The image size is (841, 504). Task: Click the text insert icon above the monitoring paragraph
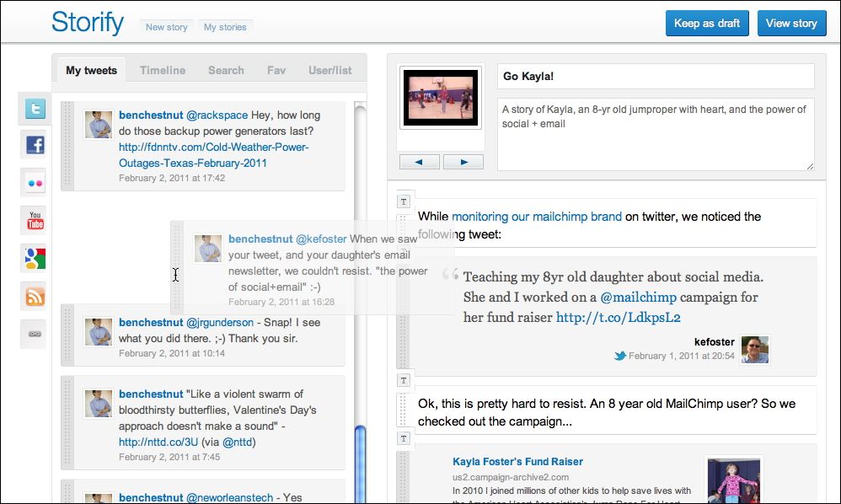pyautogui.click(x=404, y=201)
